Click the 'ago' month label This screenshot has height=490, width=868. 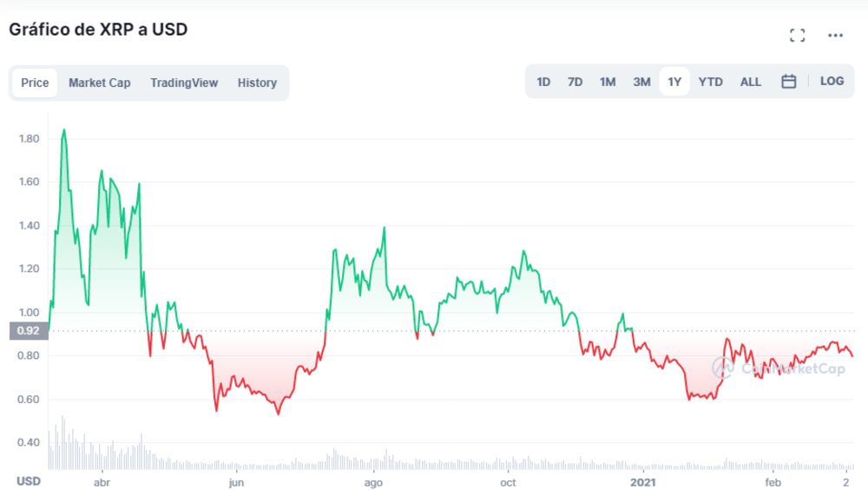click(x=373, y=483)
